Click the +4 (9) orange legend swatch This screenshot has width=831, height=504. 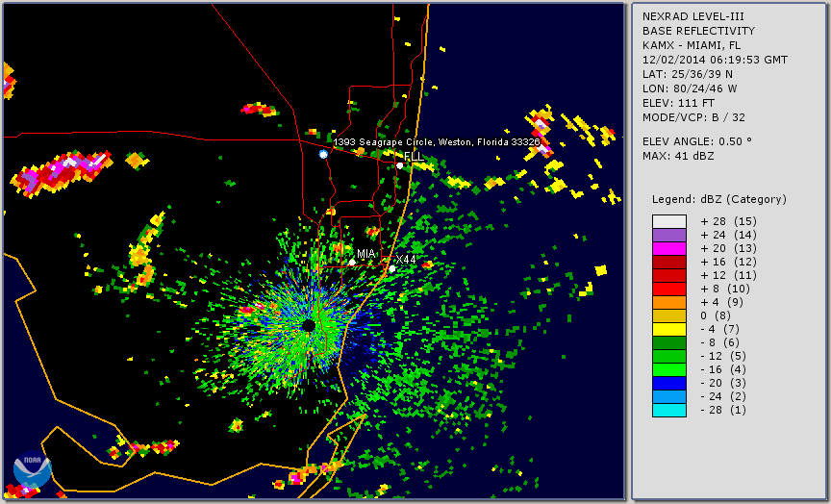668,303
